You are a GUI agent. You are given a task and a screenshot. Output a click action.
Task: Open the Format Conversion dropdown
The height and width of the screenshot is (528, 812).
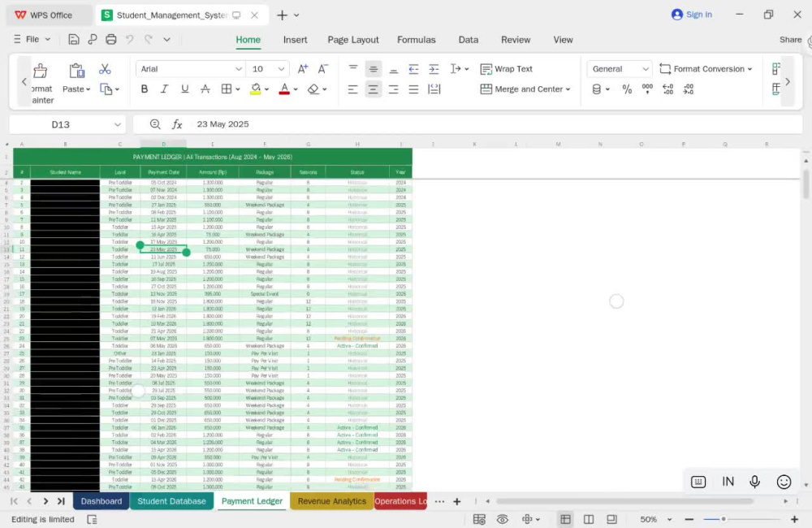(x=706, y=69)
